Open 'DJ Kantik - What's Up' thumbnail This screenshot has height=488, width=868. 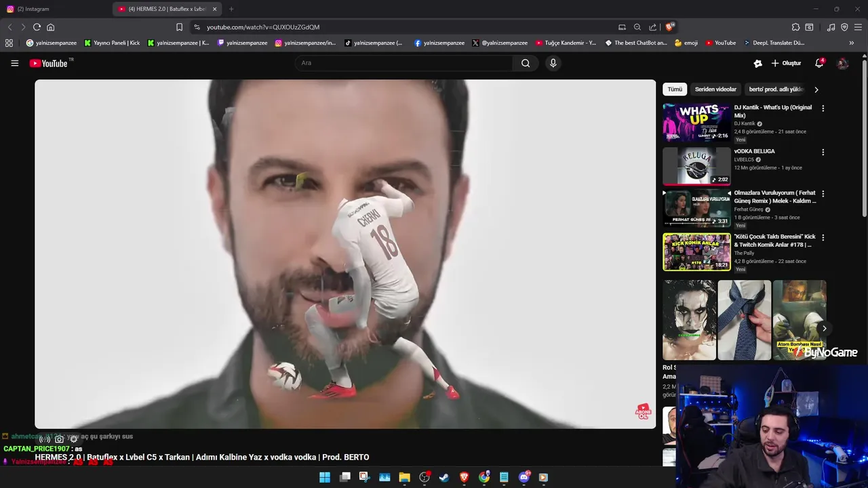coord(696,123)
